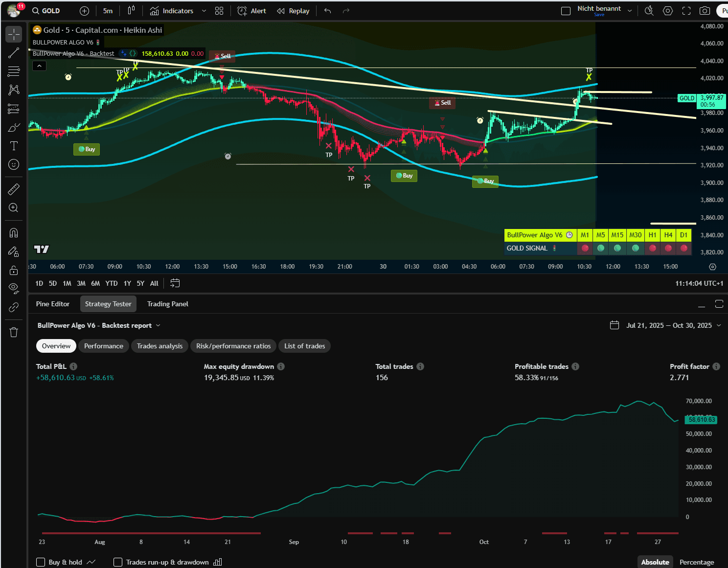Click the 11:14:04 UTC+1 timezone clock
728x568 pixels.
click(699, 283)
